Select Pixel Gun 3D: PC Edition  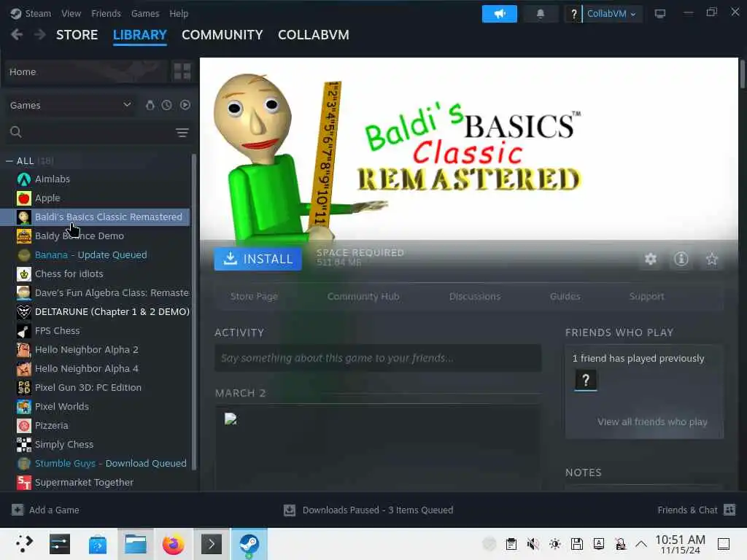pos(96,388)
